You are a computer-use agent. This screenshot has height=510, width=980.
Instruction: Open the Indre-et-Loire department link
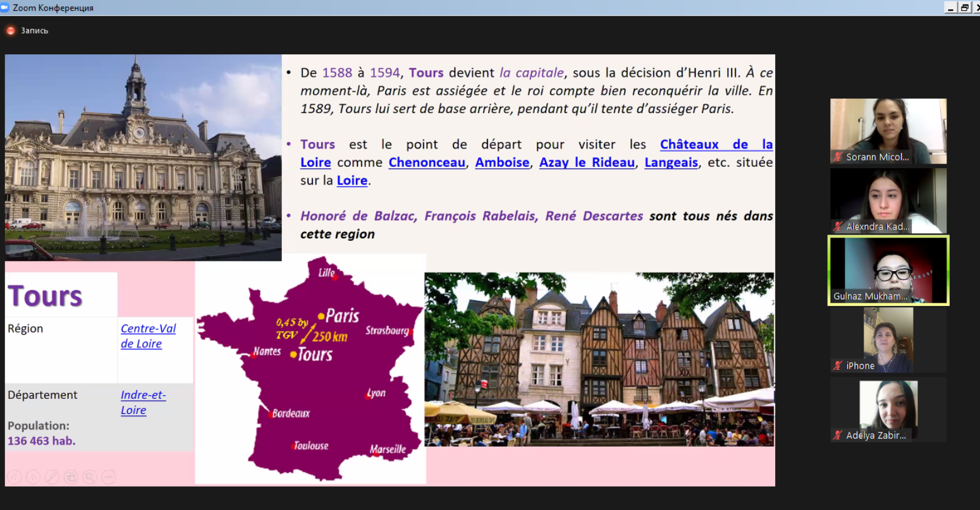click(x=143, y=403)
